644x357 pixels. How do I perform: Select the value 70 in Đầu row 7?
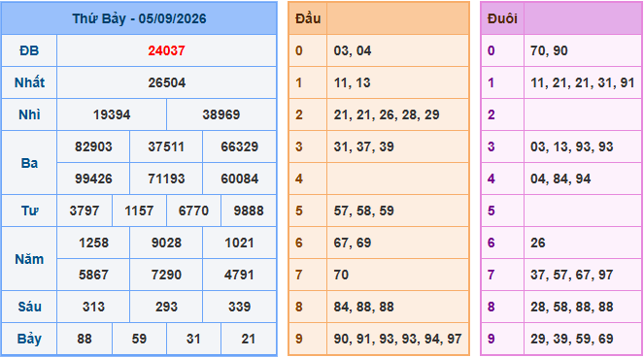(341, 275)
